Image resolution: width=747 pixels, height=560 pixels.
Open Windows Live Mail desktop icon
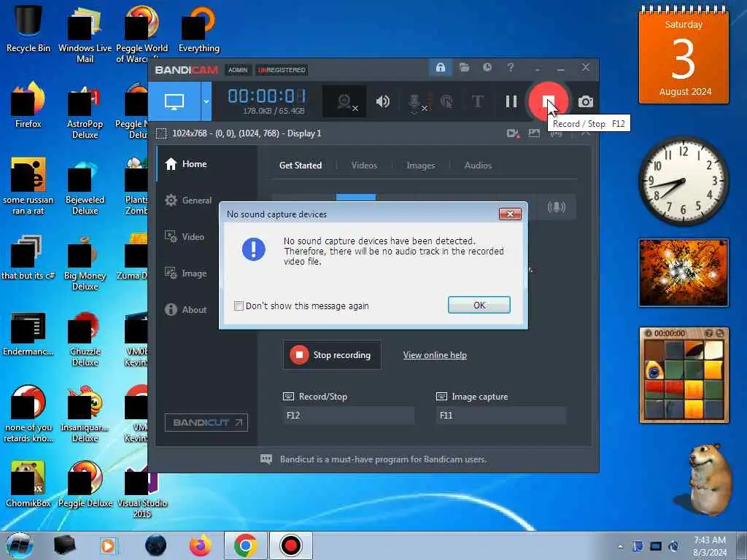85,34
